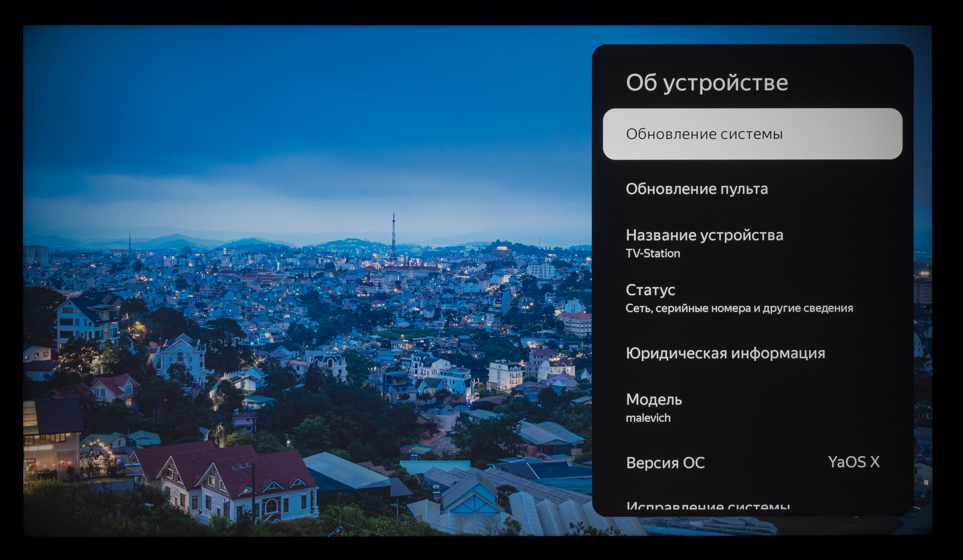Click the 'Сеть, серийные номера' description text
Viewport: 963px width, 560px height.
point(739,308)
